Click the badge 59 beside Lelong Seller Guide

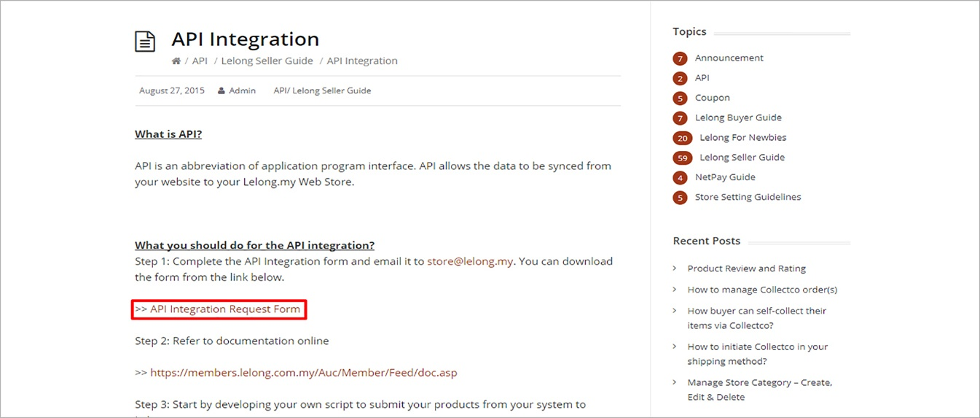[x=683, y=158]
